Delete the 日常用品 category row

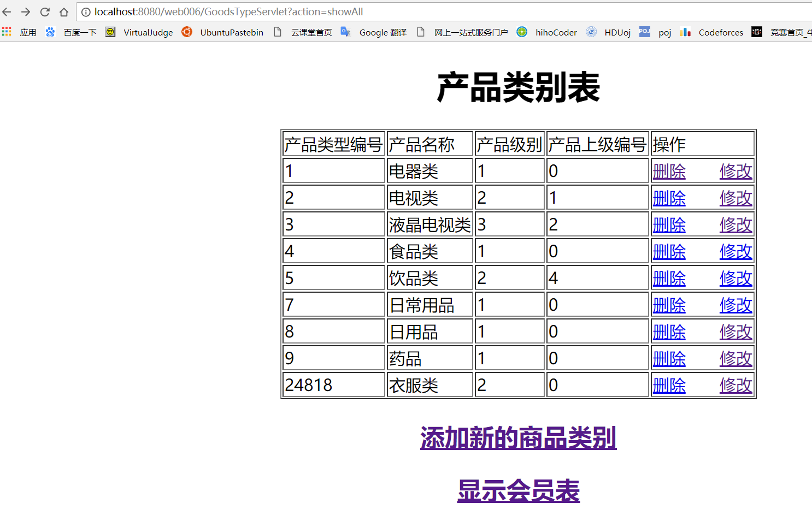pos(669,305)
